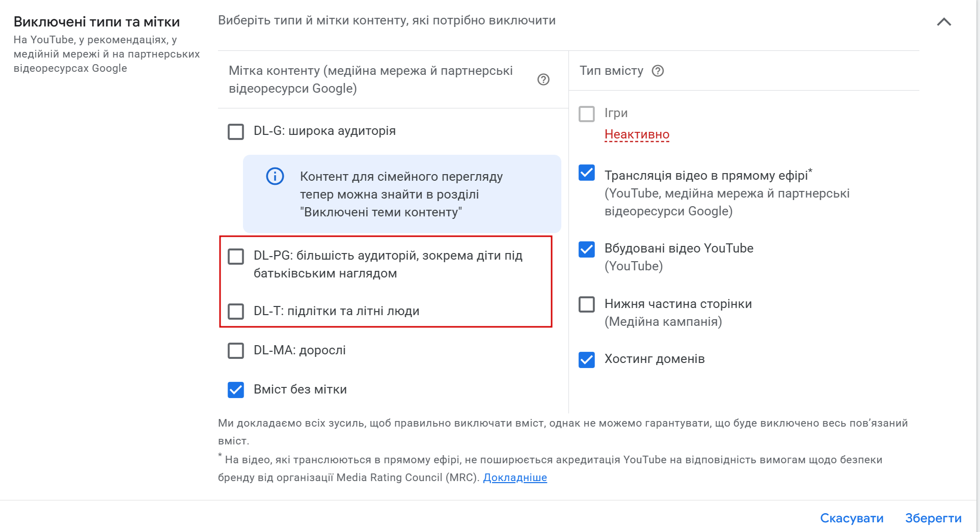Click the Тип вмісту column header

(611, 71)
